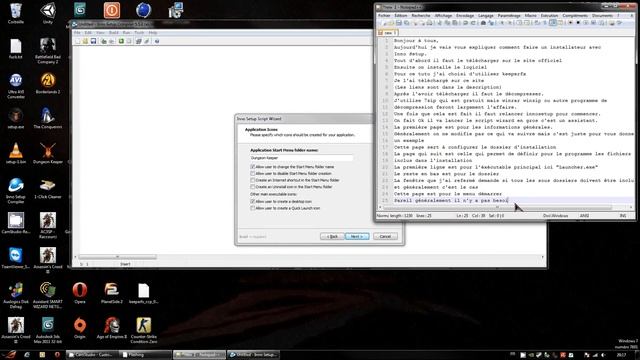Click the New file icon in Inno Setup toolbar
The image size is (640, 360).
point(78,41)
